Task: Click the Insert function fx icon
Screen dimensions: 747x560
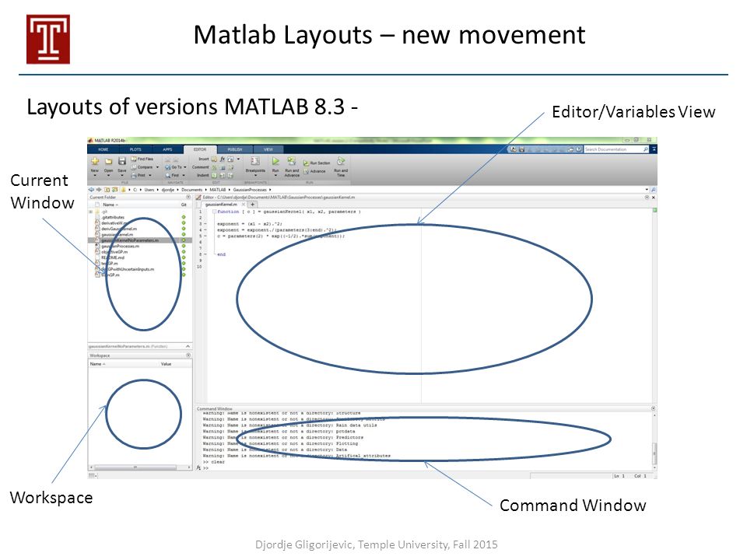Action: [x=223, y=159]
